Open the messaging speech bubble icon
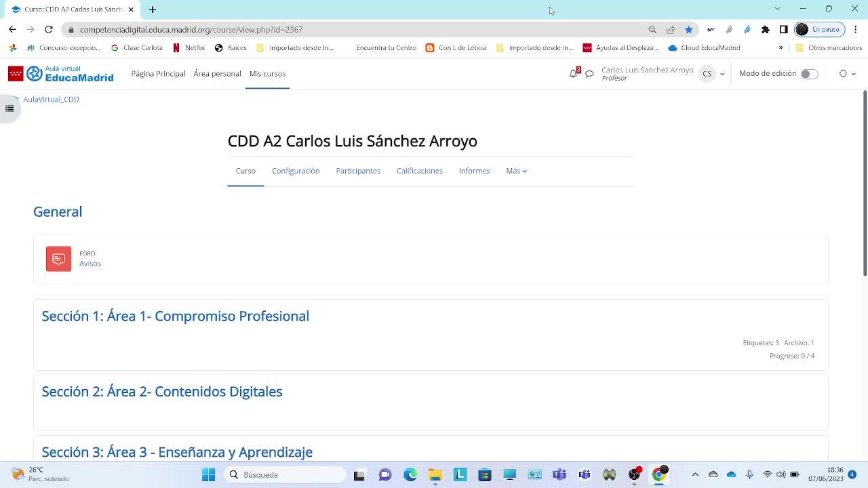The width and height of the screenshot is (868, 488). (x=589, y=74)
